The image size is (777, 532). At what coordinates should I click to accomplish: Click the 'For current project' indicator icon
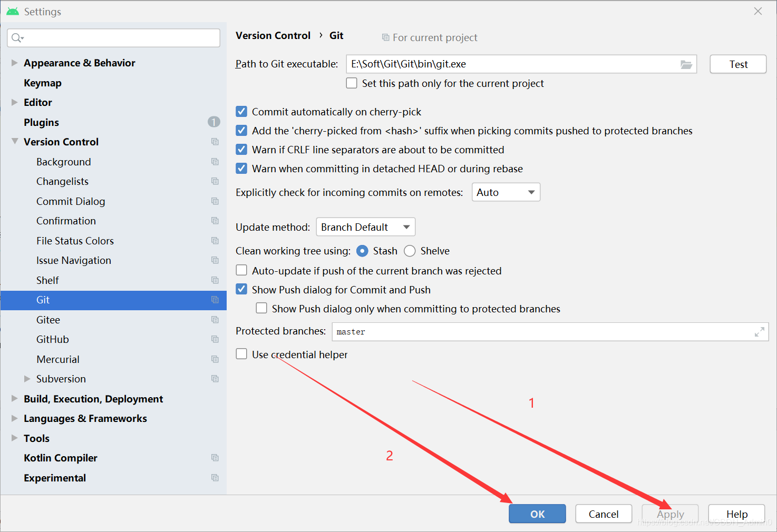point(385,37)
